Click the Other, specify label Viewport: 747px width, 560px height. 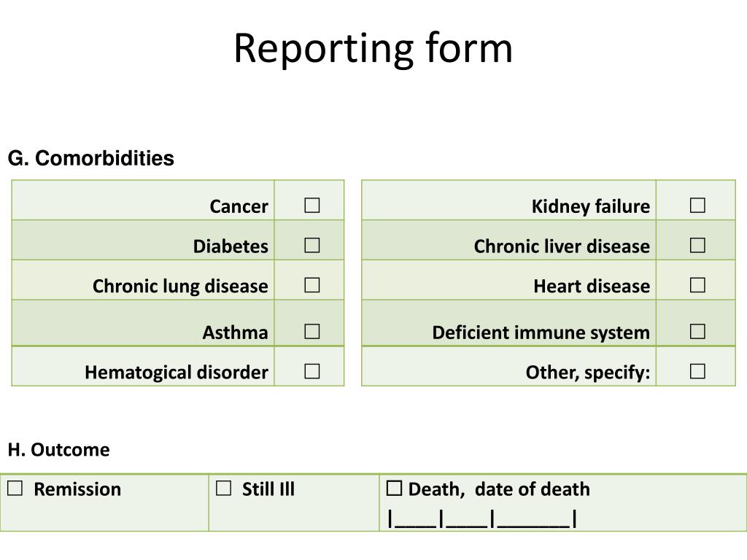588,373
